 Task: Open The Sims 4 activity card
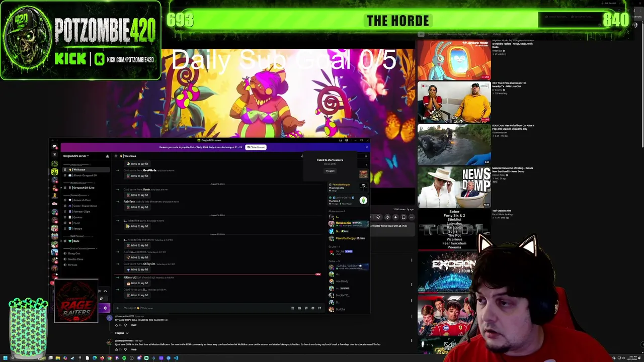(348, 200)
